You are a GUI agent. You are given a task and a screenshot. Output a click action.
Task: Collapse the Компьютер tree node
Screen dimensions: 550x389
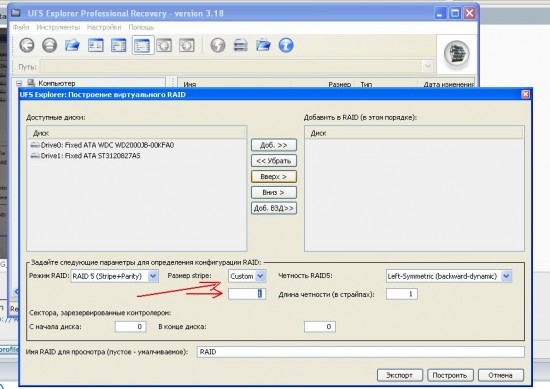(19, 83)
